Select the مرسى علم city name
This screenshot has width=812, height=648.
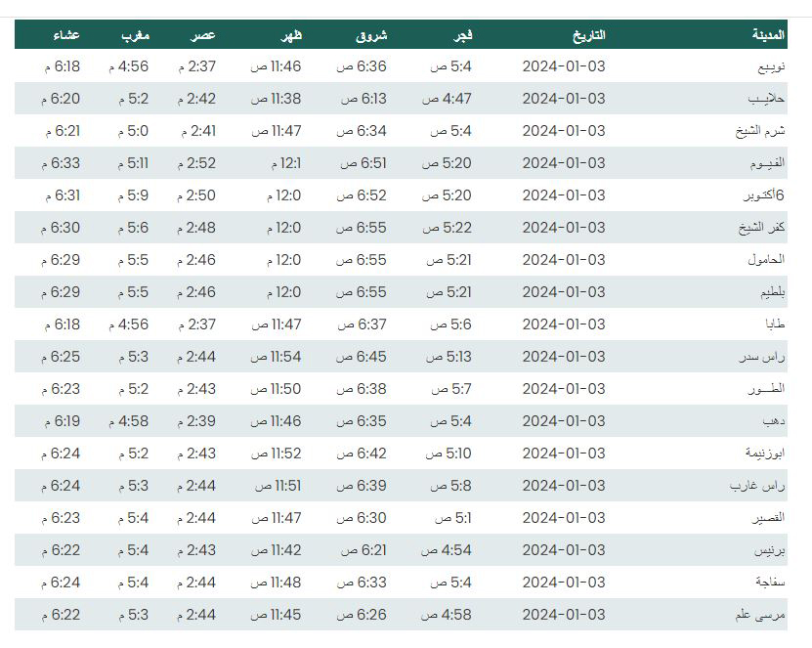point(760,615)
